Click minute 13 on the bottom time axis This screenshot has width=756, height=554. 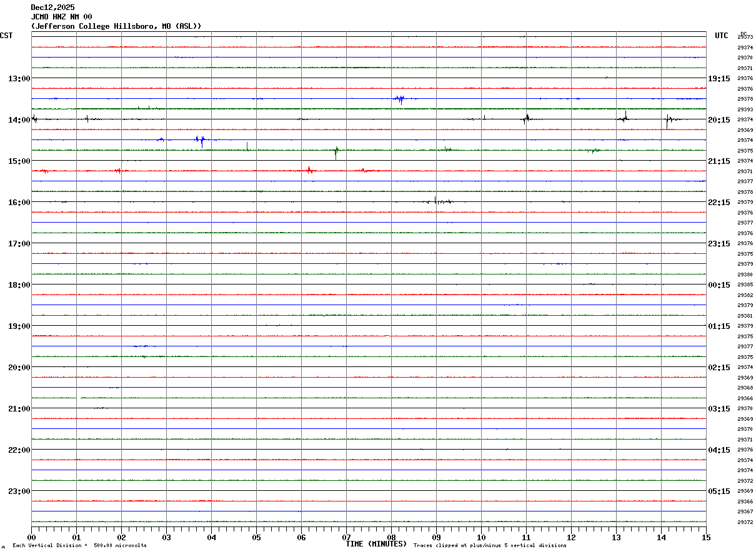tap(616, 538)
